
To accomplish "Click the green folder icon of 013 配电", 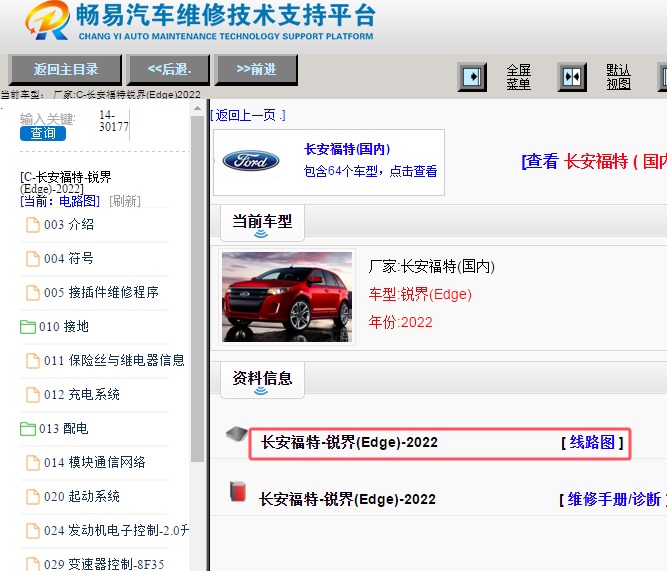I will click(28, 429).
